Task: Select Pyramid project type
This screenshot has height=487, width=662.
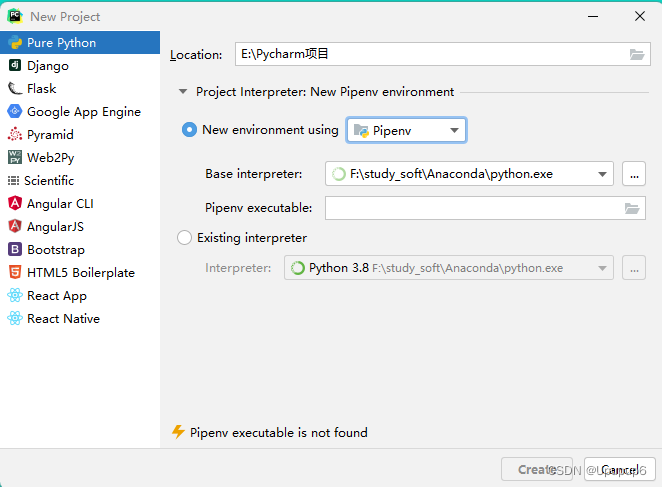Action: (x=80, y=135)
